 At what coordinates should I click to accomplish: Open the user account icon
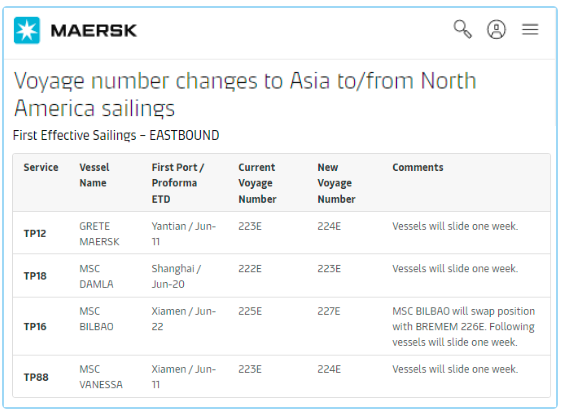tap(496, 29)
